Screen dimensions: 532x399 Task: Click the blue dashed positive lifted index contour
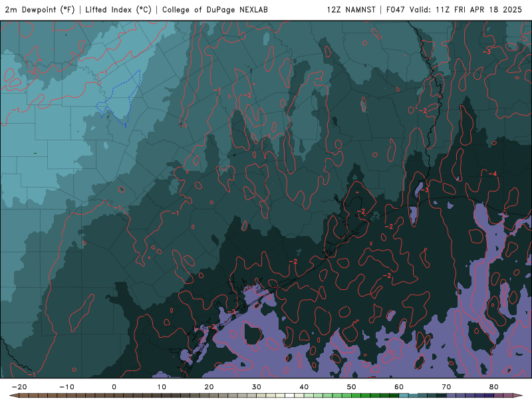pyautogui.click(x=120, y=98)
